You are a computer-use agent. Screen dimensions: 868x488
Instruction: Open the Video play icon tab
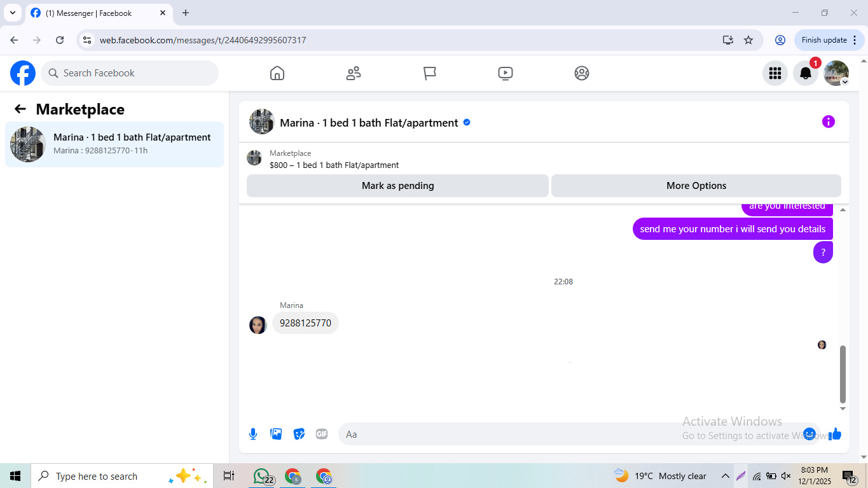(506, 73)
